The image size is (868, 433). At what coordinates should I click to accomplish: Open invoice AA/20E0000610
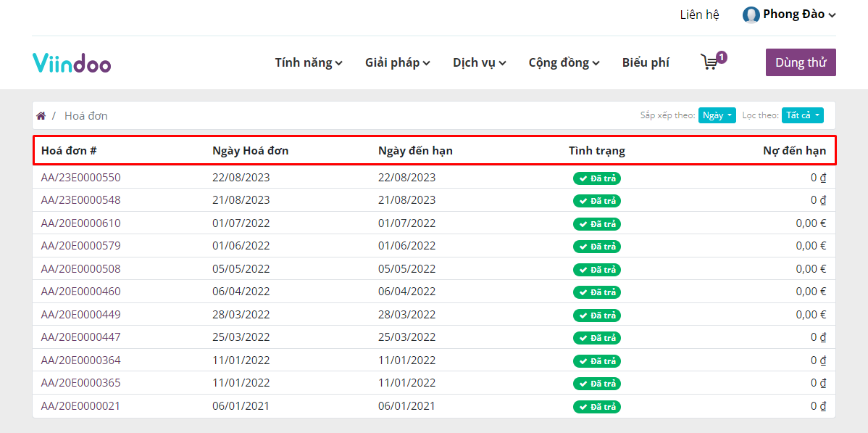[x=81, y=223]
